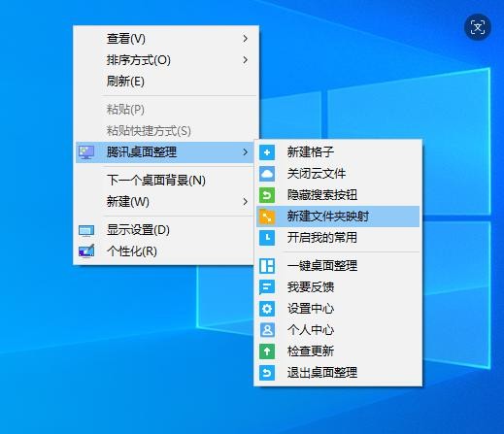This screenshot has width=504, height=434.
Task: Click the blue plus icon for 新建格子
Action: coord(267,152)
